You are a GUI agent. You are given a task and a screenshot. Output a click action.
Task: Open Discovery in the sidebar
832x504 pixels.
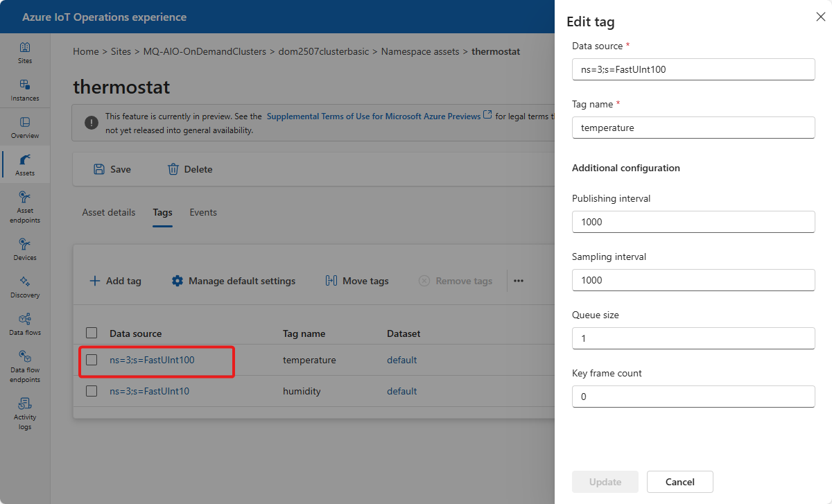[25, 288]
